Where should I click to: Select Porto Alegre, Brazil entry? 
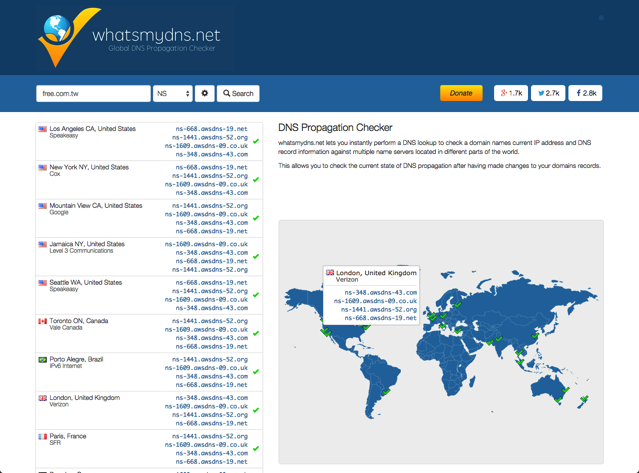pos(149,372)
